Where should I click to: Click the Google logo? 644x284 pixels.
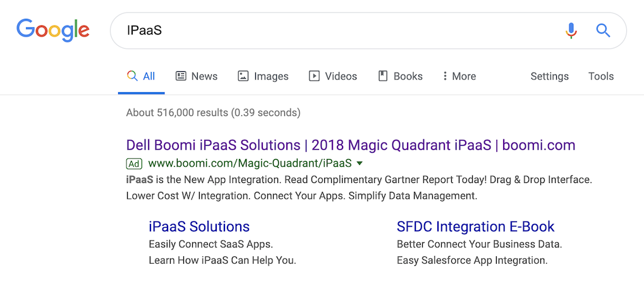[x=53, y=30]
